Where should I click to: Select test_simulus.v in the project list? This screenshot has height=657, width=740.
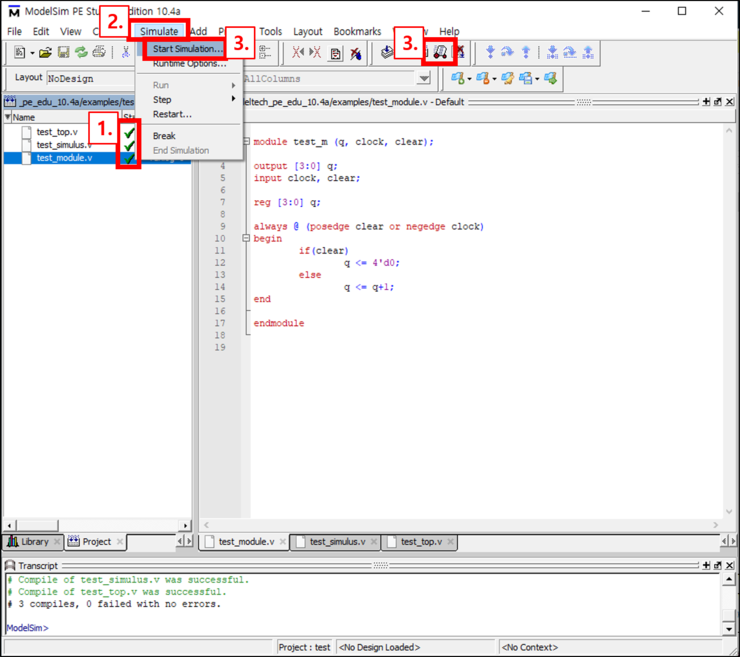[63, 144]
